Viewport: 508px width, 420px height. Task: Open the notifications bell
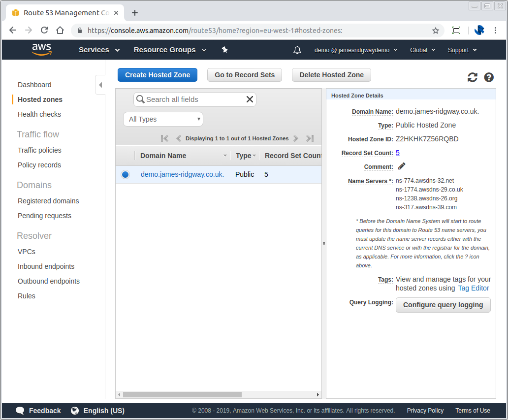(297, 50)
